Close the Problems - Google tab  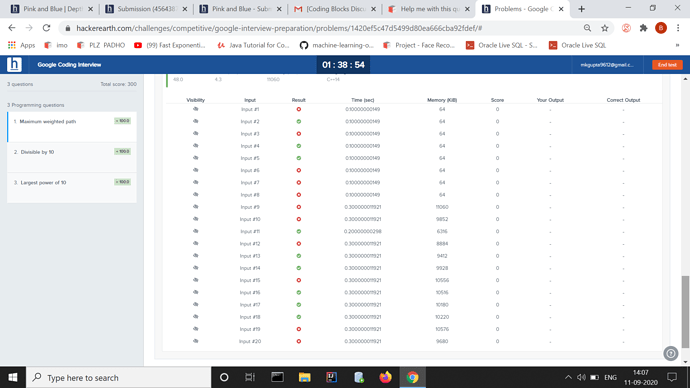coord(561,9)
